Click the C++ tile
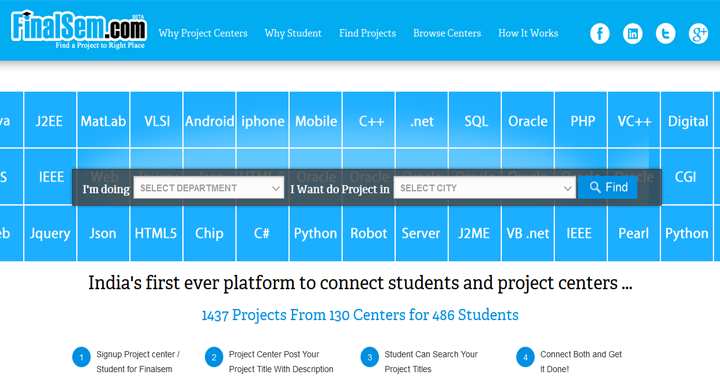Viewport: 720px width, 380px height. (x=369, y=120)
